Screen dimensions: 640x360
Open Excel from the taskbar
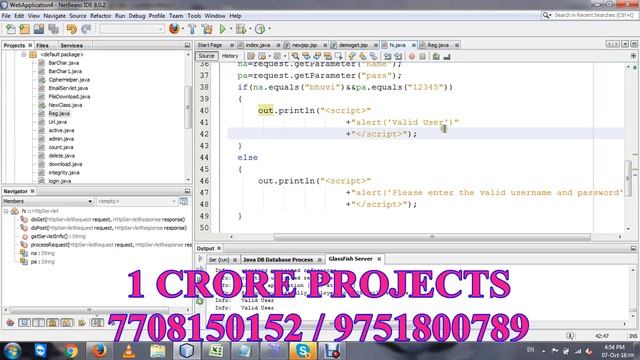(x=216, y=351)
